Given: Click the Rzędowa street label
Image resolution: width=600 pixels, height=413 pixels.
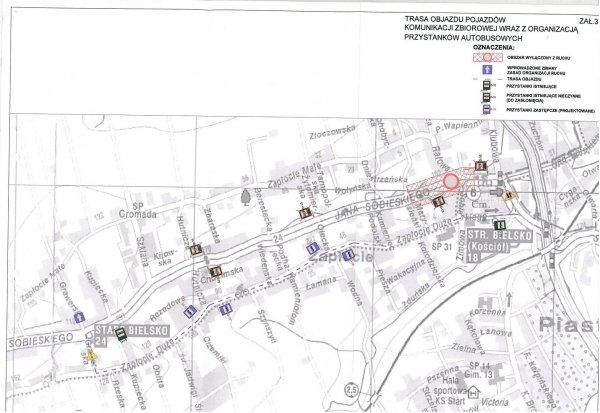Looking at the screenshot, I should 167,308.
